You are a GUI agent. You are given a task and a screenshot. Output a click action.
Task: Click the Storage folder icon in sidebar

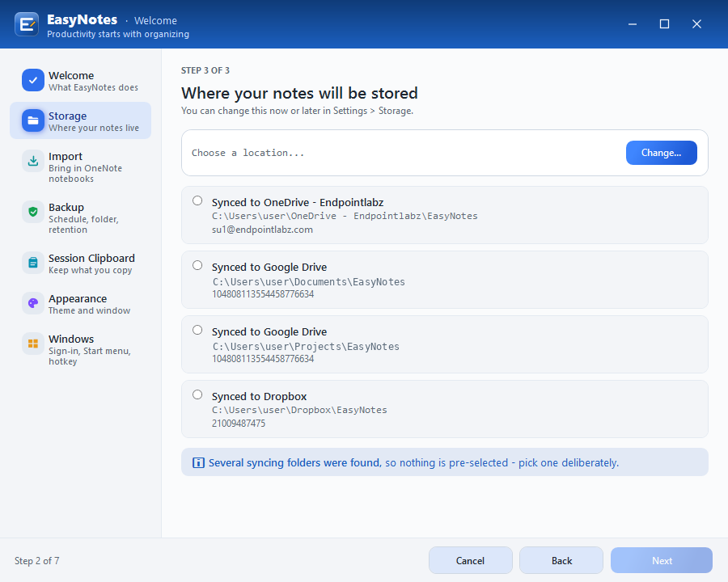coord(33,120)
